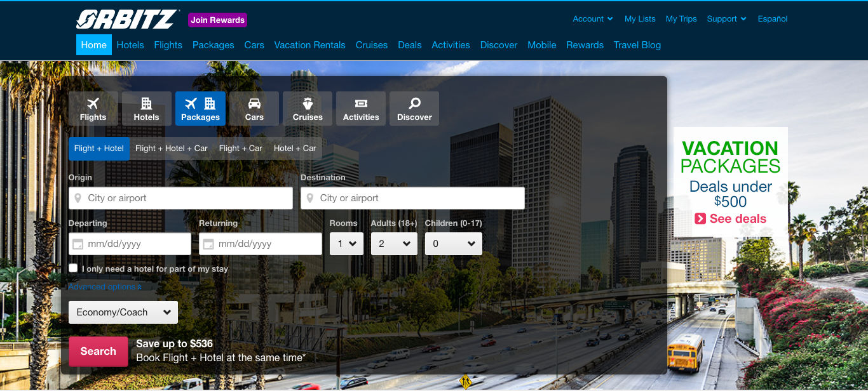
Task: Select the Cars icon tab
Action: click(x=254, y=109)
